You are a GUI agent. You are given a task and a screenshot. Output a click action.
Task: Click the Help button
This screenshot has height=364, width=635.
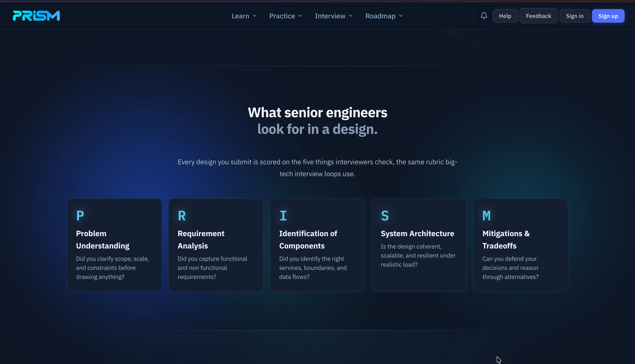[x=505, y=16]
